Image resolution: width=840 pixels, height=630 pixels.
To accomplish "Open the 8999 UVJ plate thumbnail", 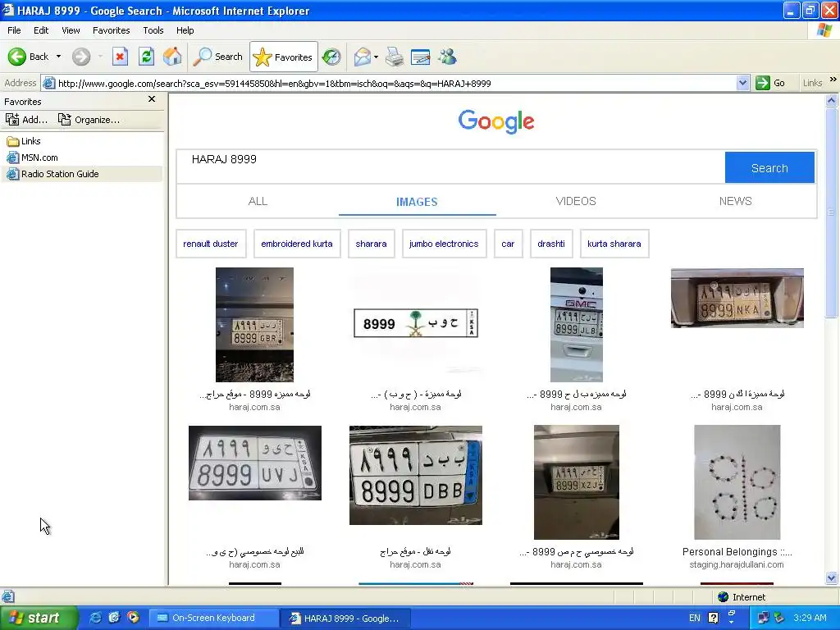I will (x=255, y=463).
